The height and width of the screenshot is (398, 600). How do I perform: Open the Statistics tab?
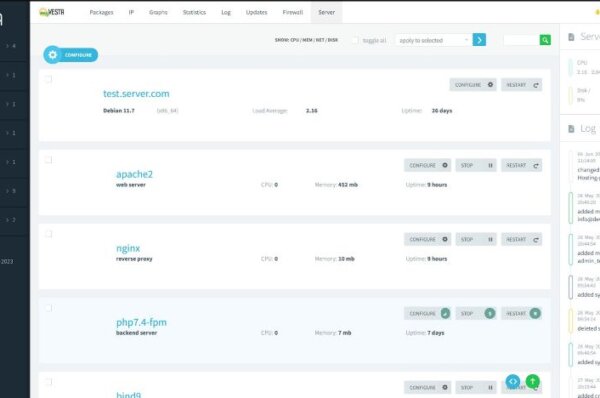[194, 12]
